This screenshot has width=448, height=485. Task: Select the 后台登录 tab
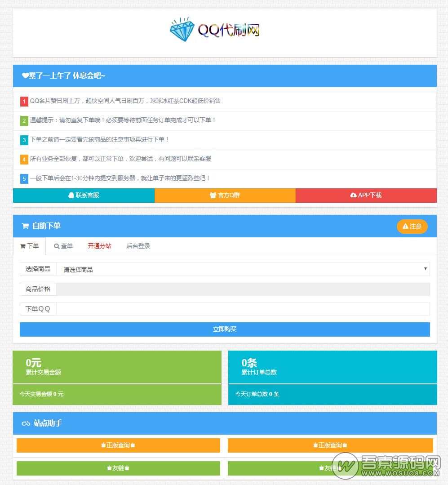[138, 246]
